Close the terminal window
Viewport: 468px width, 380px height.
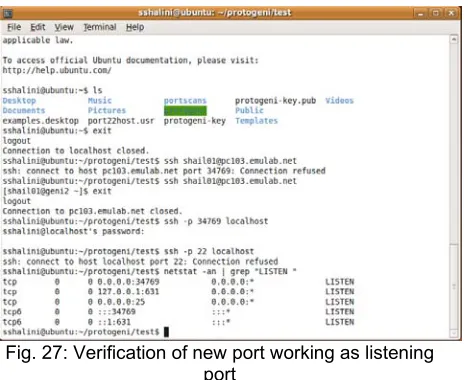click(451, 13)
